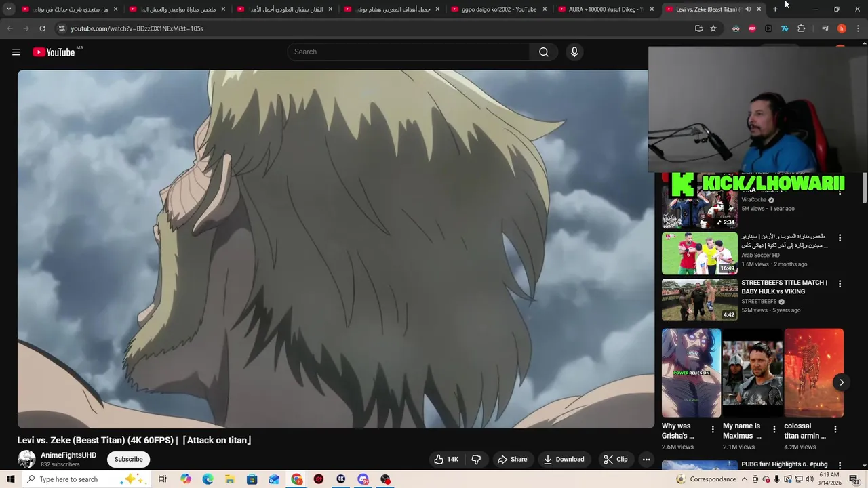Open the glasses-face extension icon
868x488 pixels.
pos(736,28)
